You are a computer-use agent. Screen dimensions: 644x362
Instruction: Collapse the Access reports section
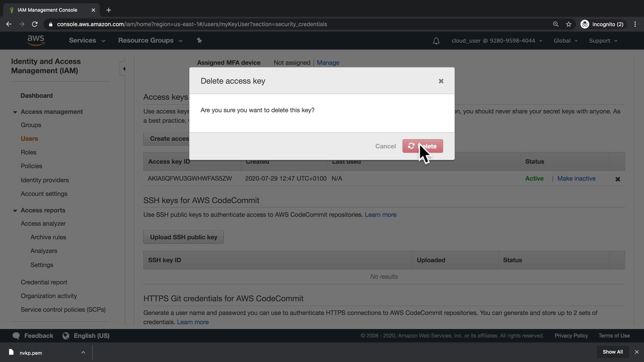click(x=15, y=210)
